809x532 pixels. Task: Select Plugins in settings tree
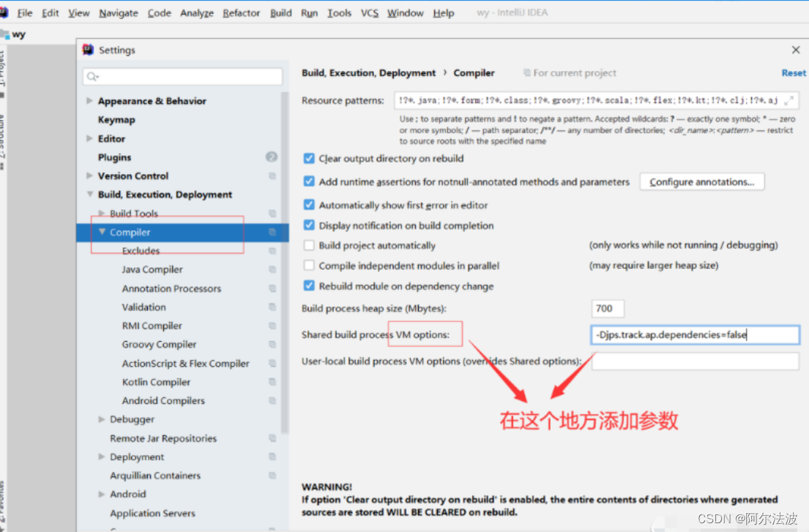click(x=114, y=157)
